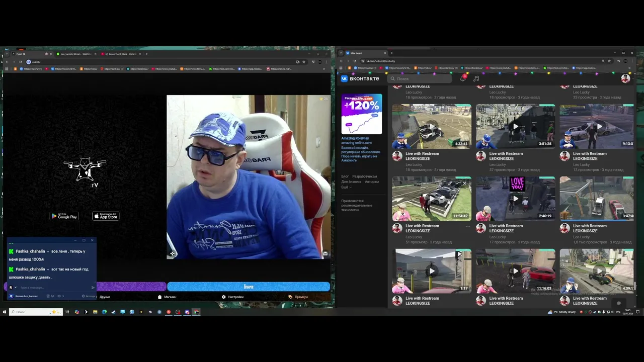Click the blue bar button under webcam
Viewport: 644px width, 362px height.
(249, 287)
